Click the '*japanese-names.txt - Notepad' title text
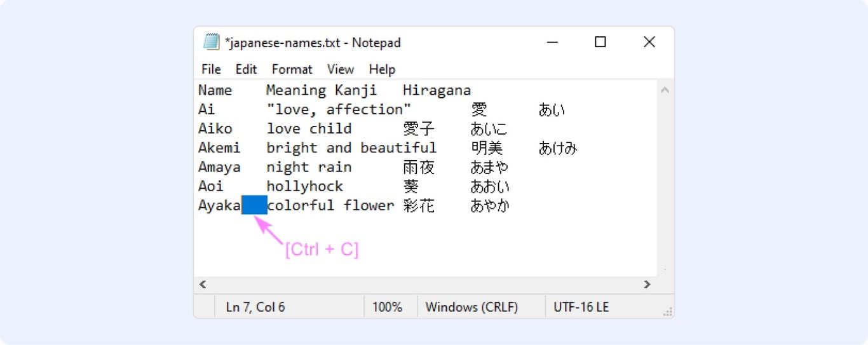868x345 pixels. pos(313,43)
